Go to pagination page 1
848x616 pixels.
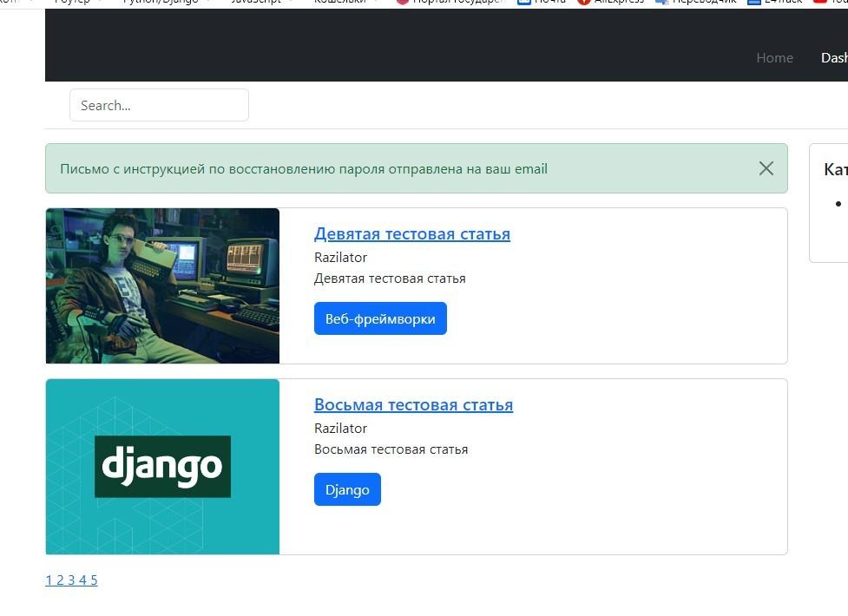49,580
